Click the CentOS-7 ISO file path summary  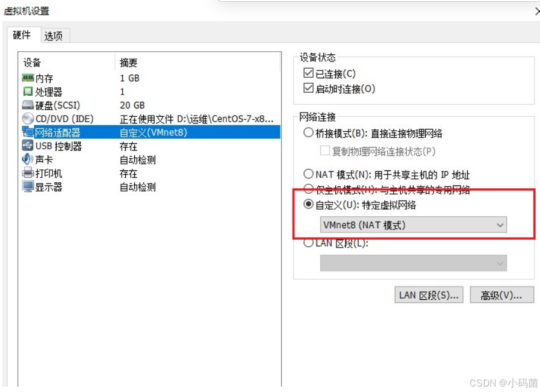coord(197,119)
